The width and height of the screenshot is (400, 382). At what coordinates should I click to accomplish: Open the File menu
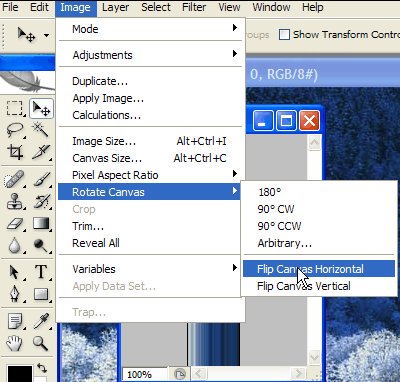click(10, 7)
